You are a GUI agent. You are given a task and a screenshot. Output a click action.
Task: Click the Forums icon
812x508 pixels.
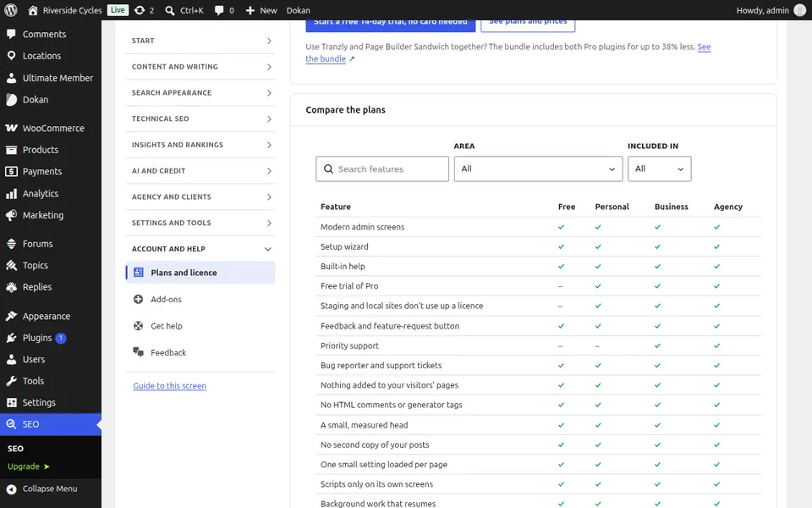(11, 244)
